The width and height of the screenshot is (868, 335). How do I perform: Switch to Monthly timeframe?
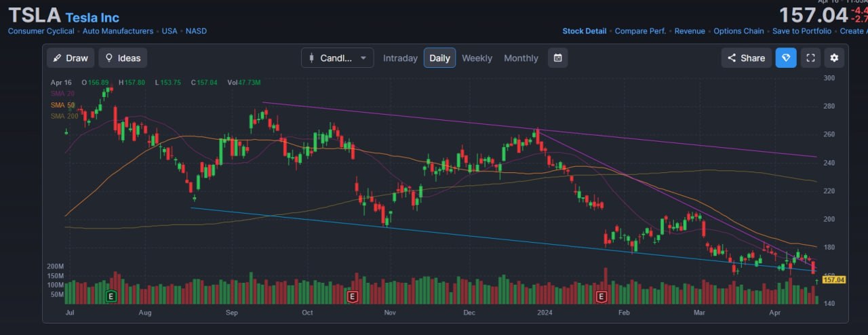[521, 58]
